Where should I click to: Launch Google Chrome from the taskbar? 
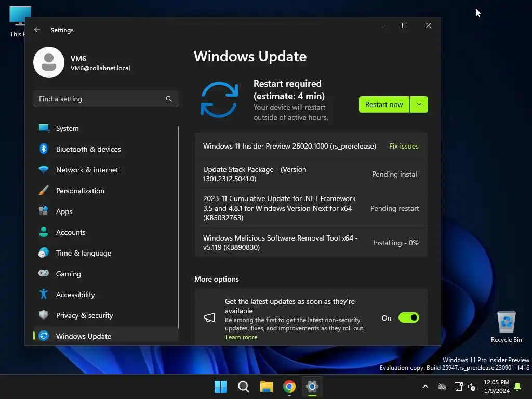point(289,387)
